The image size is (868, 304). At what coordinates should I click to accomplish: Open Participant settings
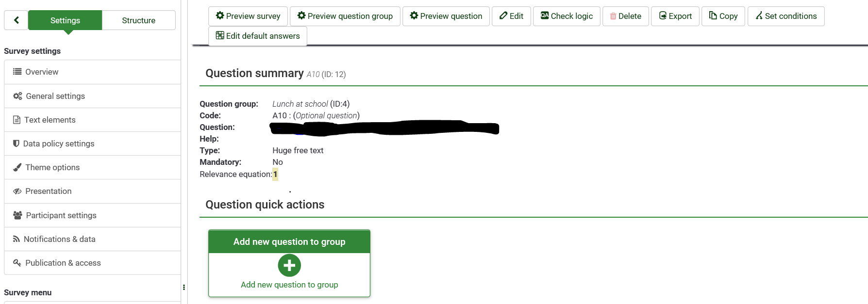(x=92, y=215)
